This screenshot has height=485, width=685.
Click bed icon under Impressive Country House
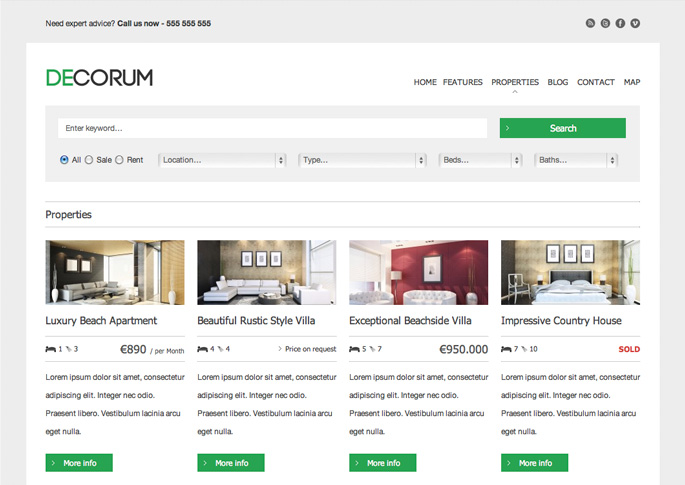coord(506,349)
